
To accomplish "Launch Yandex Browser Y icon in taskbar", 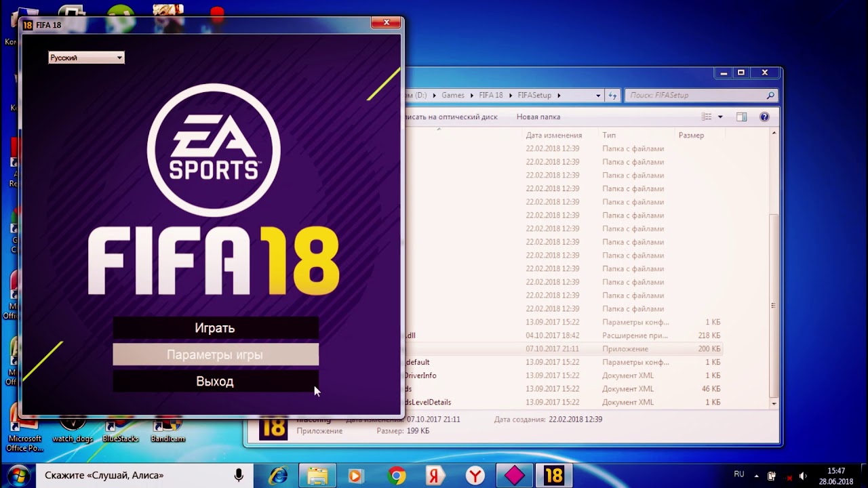I will [x=477, y=476].
